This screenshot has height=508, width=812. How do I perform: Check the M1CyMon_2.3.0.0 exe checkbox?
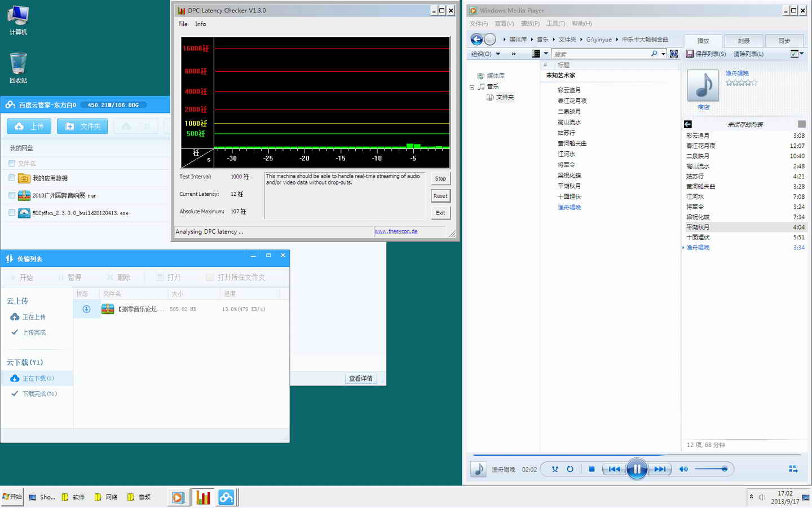[x=12, y=213]
